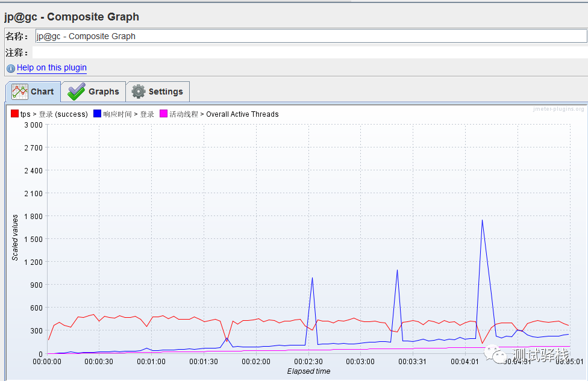Click the tallest blue spike near 1800
The image size is (588, 381).
(x=482, y=220)
